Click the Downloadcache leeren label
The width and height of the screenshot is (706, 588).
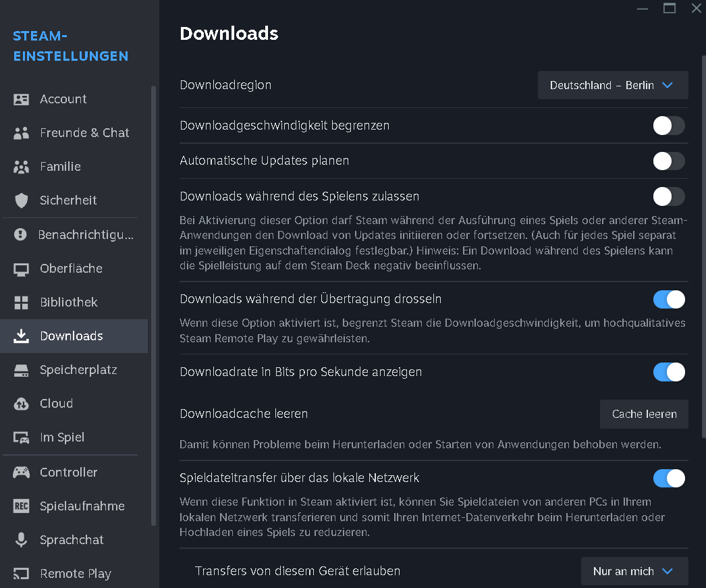pyautogui.click(x=244, y=414)
